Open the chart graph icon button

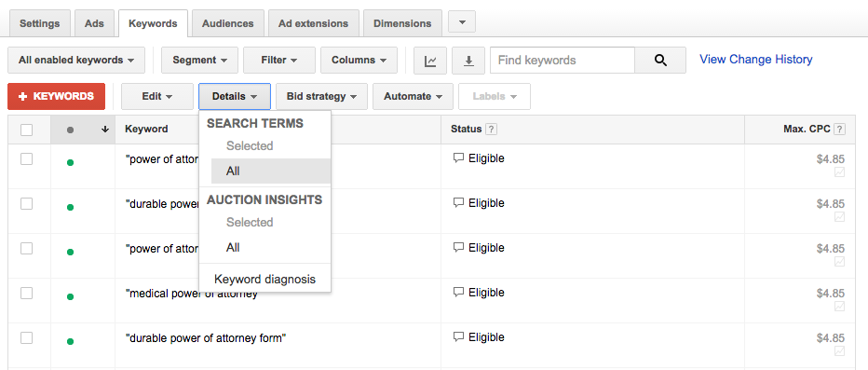[430, 61]
